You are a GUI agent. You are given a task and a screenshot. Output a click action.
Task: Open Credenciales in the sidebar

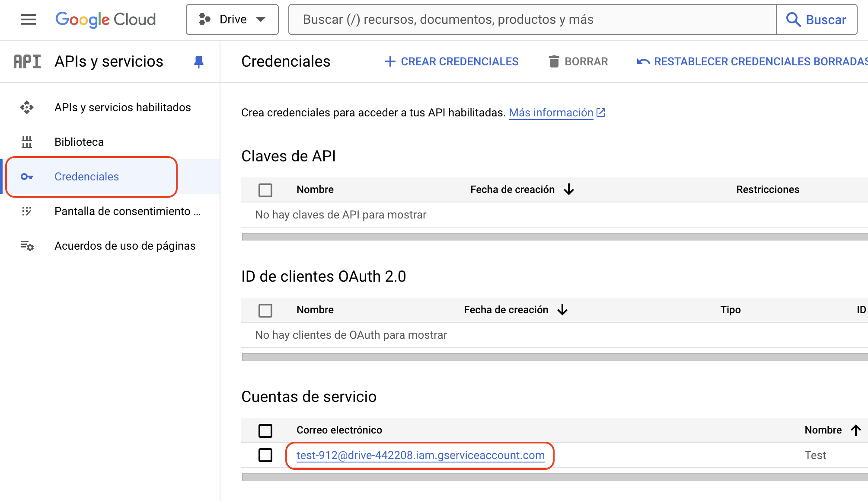click(86, 177)
